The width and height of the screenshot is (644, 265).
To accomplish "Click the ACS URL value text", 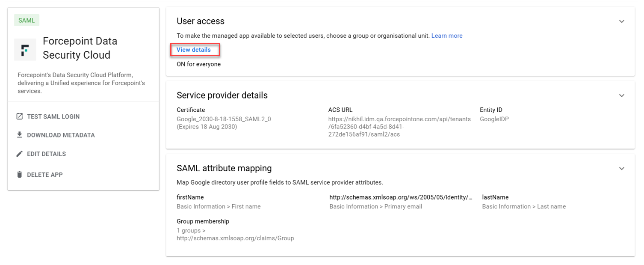I will (399, 127).
